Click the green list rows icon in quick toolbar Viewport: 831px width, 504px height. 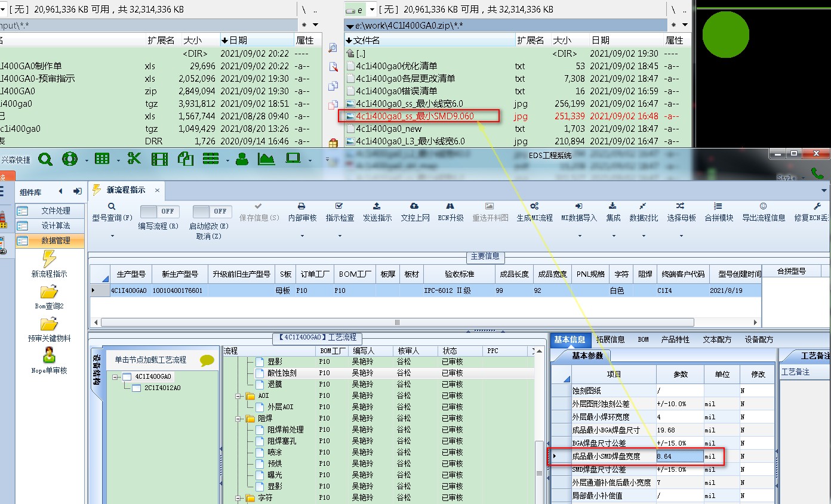point(211,159)
